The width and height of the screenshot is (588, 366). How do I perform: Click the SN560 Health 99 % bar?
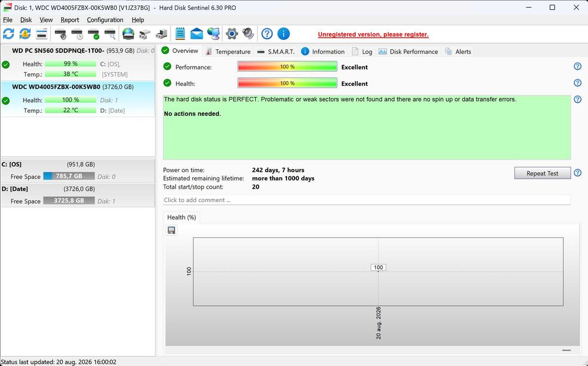(71, 63)
